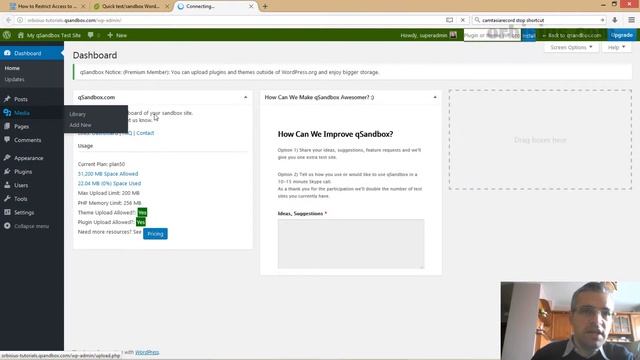The height and width of the screenshot is (360, 640).
Task: Open the Screen Options dropdown
Action: pyautogui.click(x=571, y=47)
